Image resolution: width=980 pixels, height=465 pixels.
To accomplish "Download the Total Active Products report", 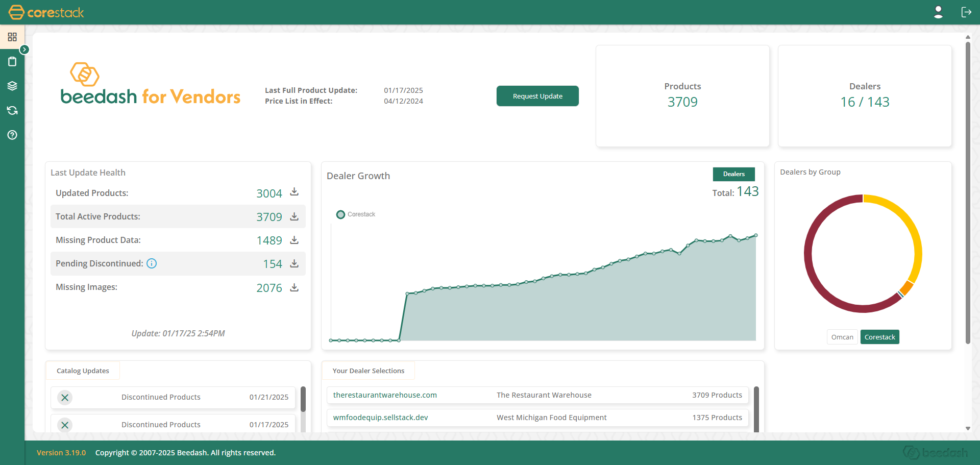I will click(x=295, y=216).
